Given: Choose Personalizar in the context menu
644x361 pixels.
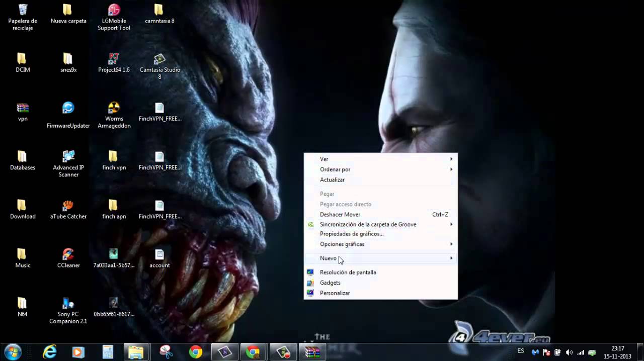Looking at the screenshot, I should coord(380,293).
